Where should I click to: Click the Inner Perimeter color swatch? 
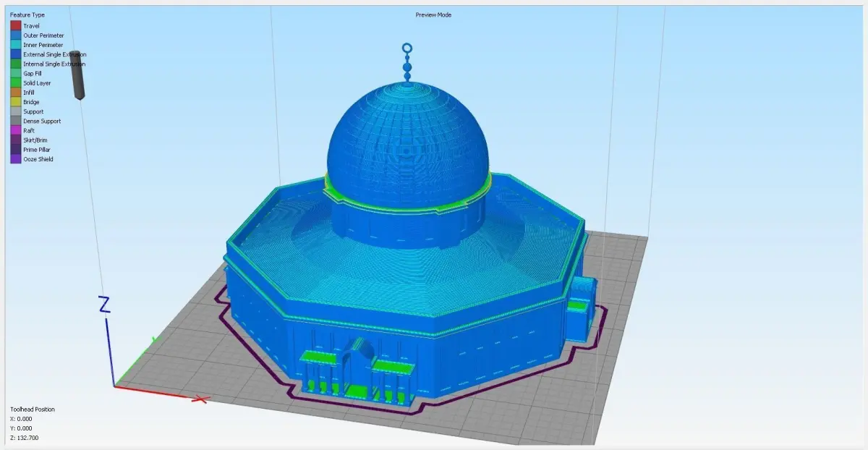15,45
